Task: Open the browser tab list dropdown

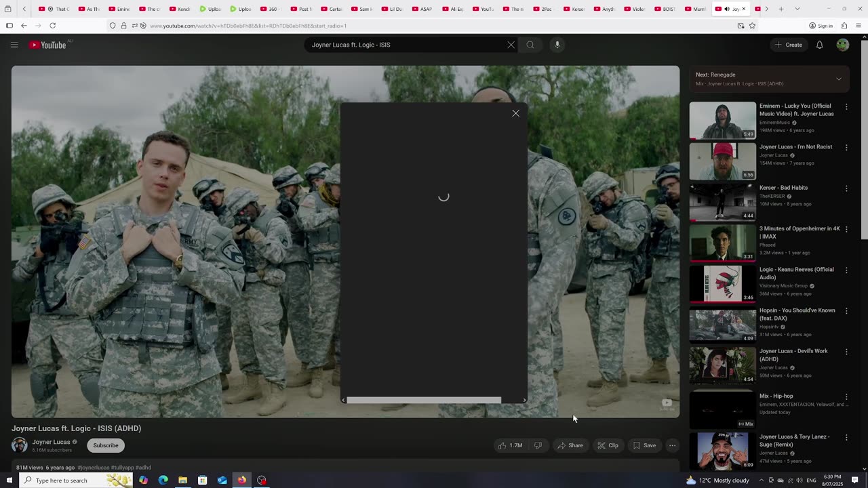Action: pos(797,9)
